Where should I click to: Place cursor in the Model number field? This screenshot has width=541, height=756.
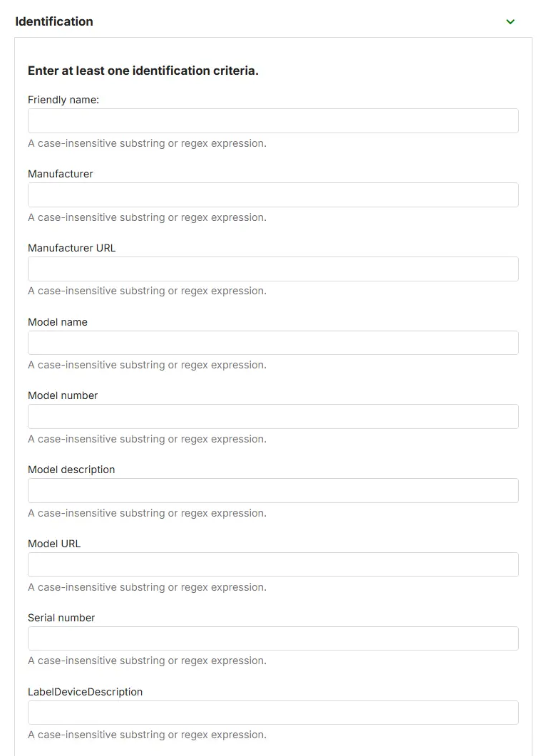[x=273, y=416]
